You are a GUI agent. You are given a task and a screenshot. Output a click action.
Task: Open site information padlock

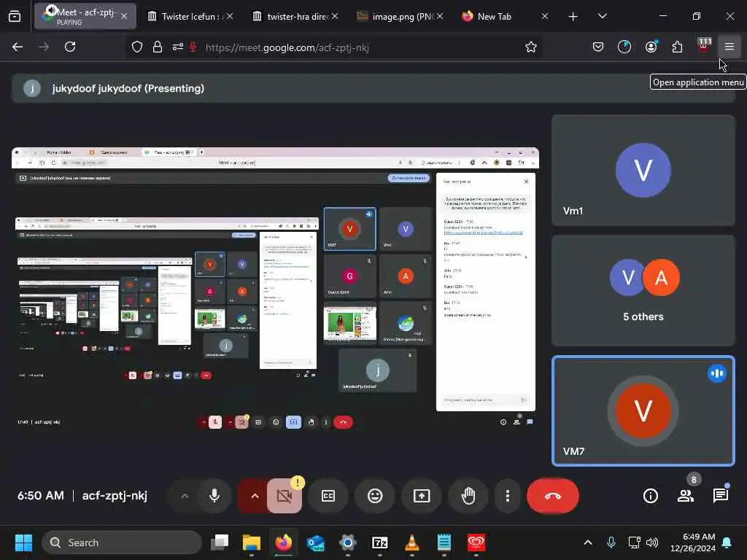[x=158, y=47]
